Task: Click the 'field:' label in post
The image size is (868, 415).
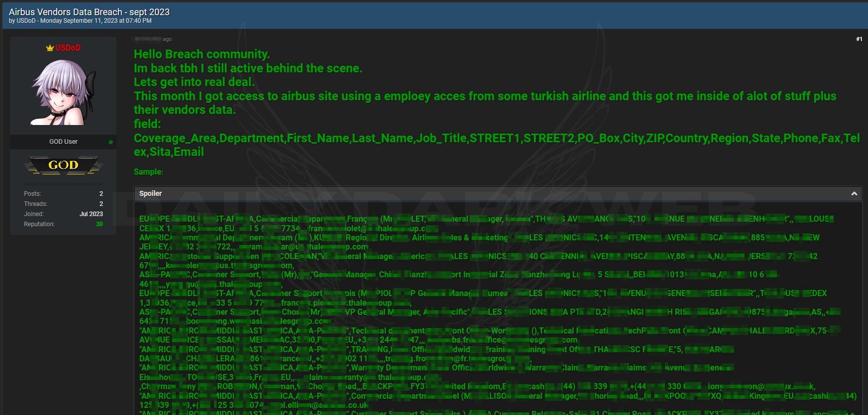Action: 147,123
